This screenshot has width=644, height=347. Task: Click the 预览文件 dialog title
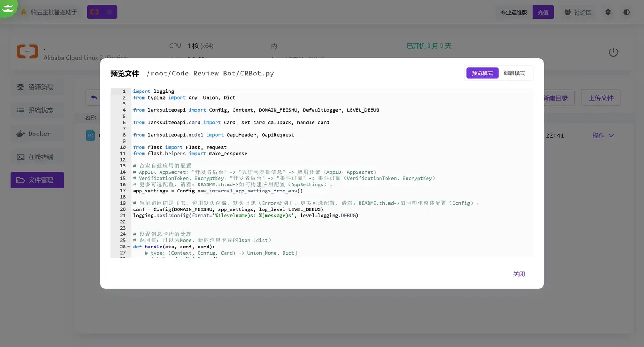[x=125, y=73]
